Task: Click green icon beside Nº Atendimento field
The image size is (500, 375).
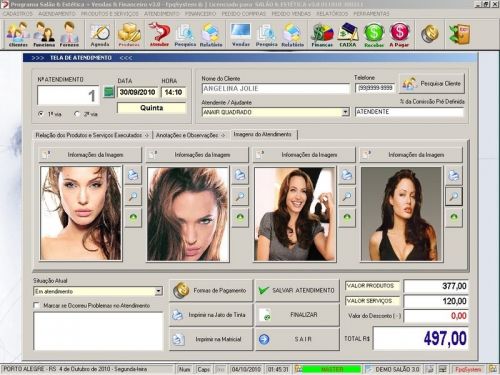Action: (109, 92)
